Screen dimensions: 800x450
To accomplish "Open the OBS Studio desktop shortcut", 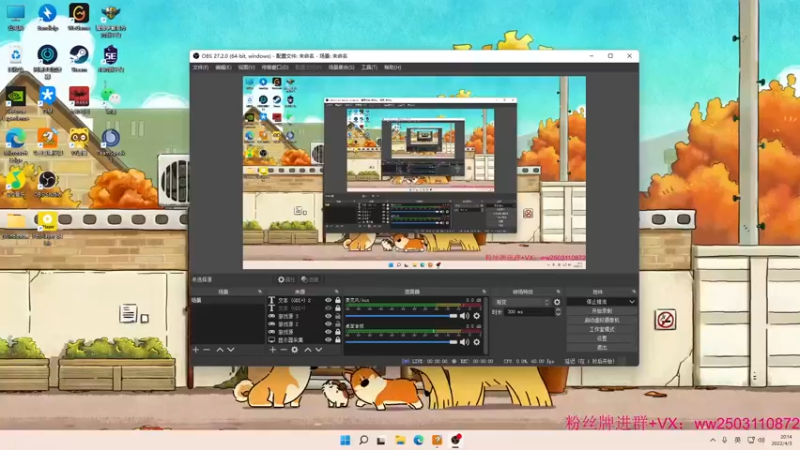I will [x=47, y=184].
